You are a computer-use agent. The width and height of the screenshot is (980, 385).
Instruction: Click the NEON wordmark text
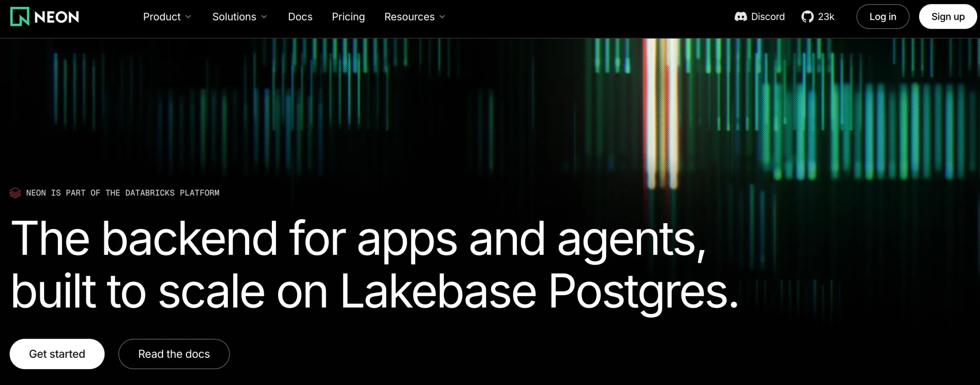tap(57, 17)
